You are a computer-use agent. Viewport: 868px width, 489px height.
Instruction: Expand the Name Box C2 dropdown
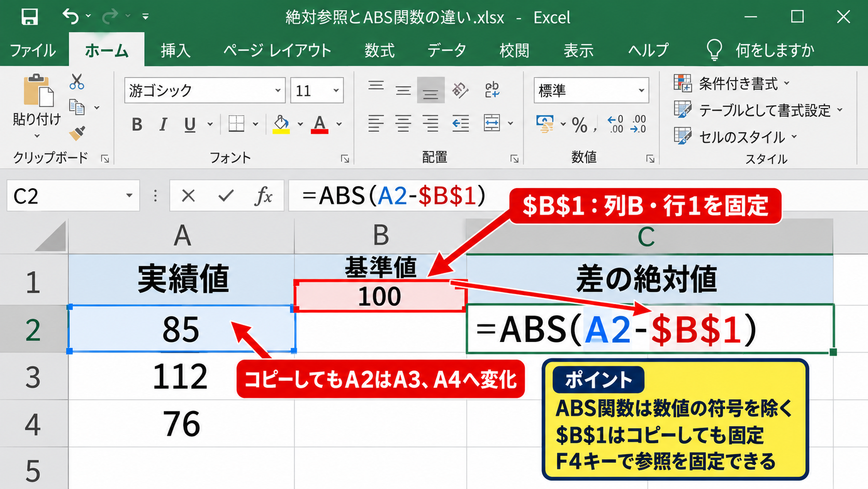(x=129, y=196)
